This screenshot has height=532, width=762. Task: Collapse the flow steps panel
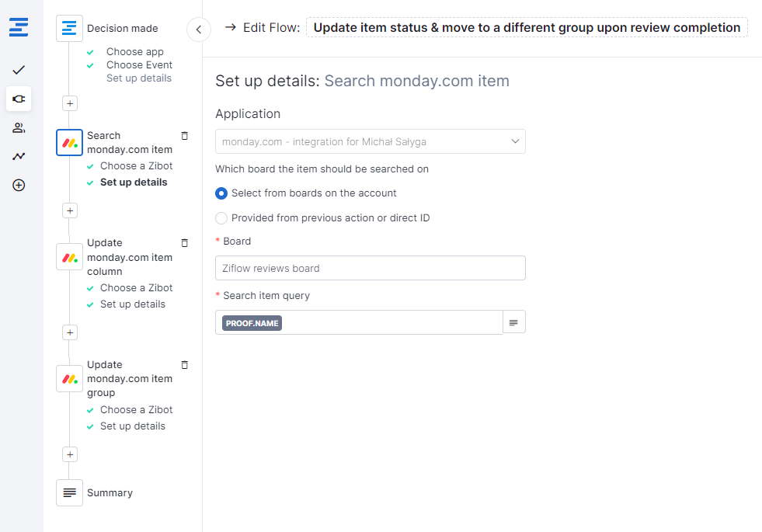pyautogui.click(x=199, y=30)
